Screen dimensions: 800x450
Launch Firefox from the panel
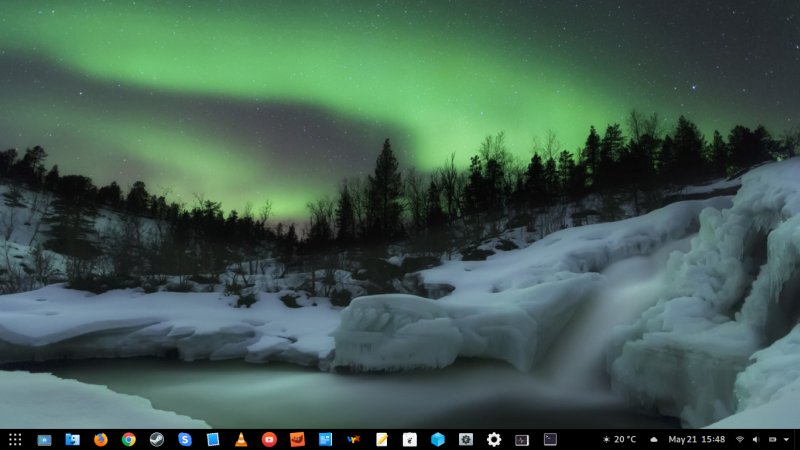coord(100,439)
